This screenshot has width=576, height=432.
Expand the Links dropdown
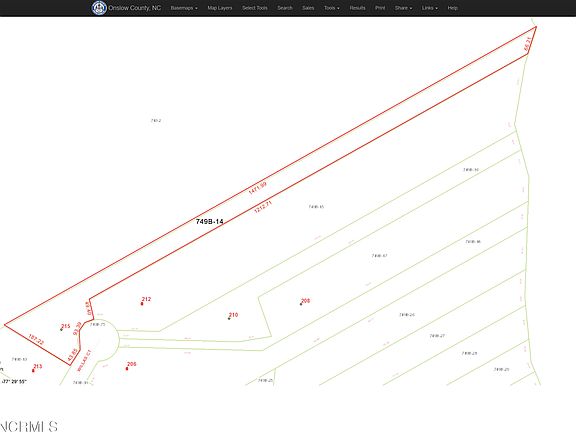429,8
